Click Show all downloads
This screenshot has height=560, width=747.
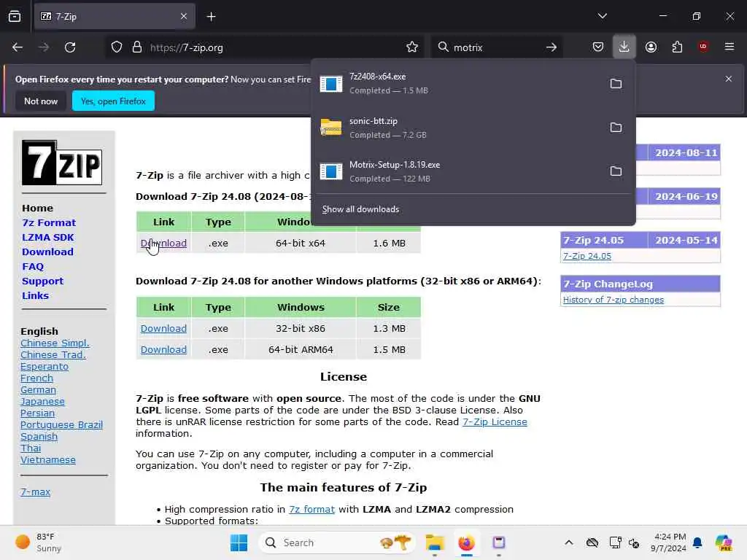[x=360, y=209]
